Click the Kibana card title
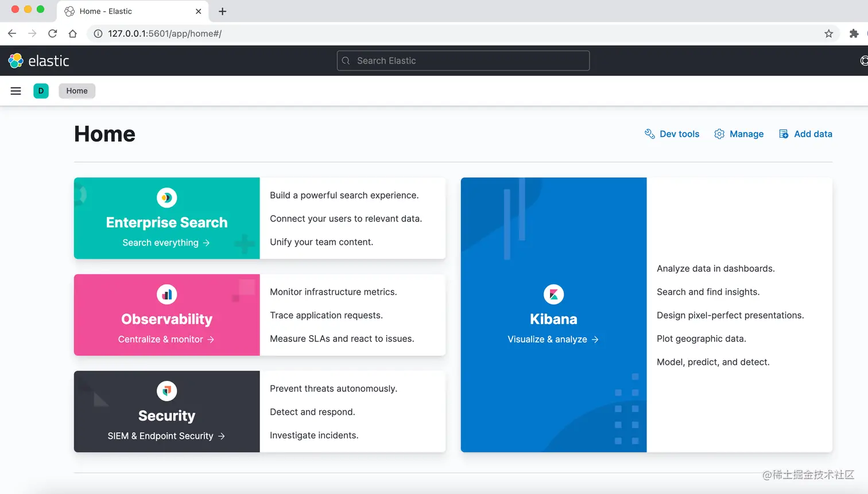Screen dimensions: 868x494 [554, 319]
